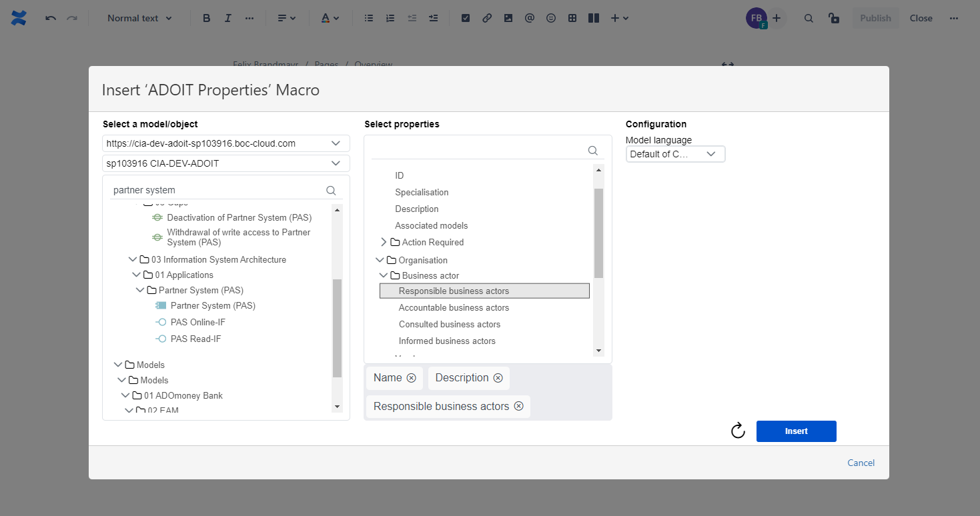Open the Model language dropdown
The height and width of the screenshot is (516, 980).
click(x=675, y=154)
